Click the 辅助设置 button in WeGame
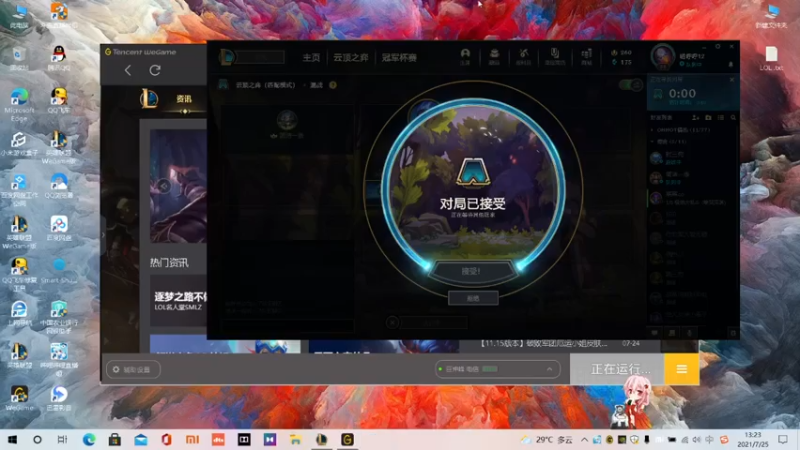This screenshot has height=450, width=800. 133,369
